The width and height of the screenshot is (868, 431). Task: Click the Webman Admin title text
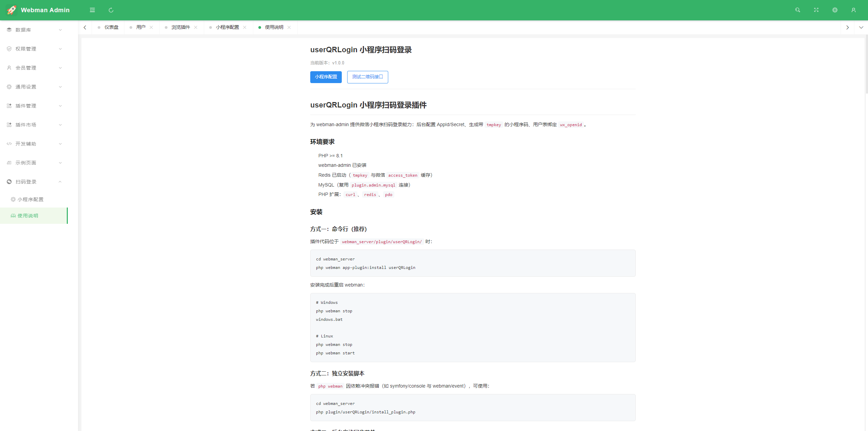click(45, 10)
